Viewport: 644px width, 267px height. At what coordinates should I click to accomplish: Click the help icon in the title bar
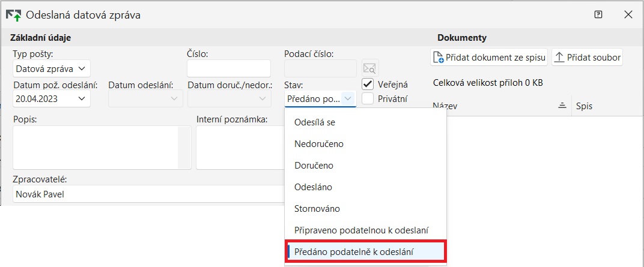(x=598, y=15)
